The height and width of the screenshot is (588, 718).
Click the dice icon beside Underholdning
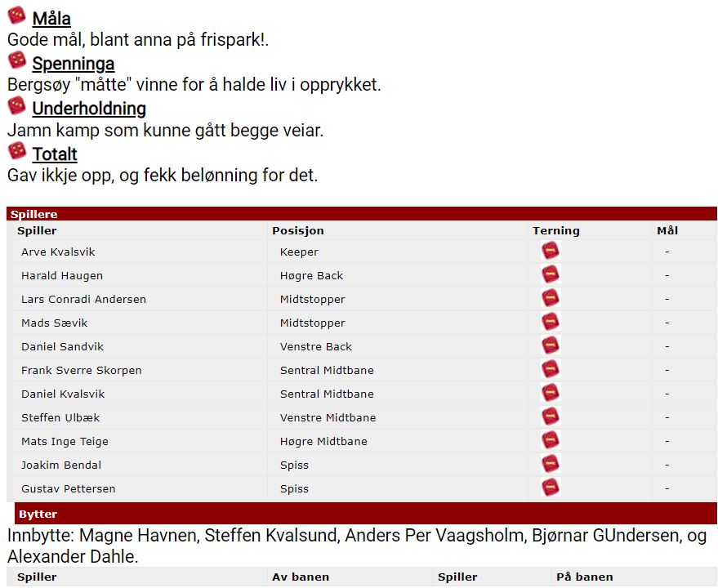pyautogui.click(x=17, y=105)
